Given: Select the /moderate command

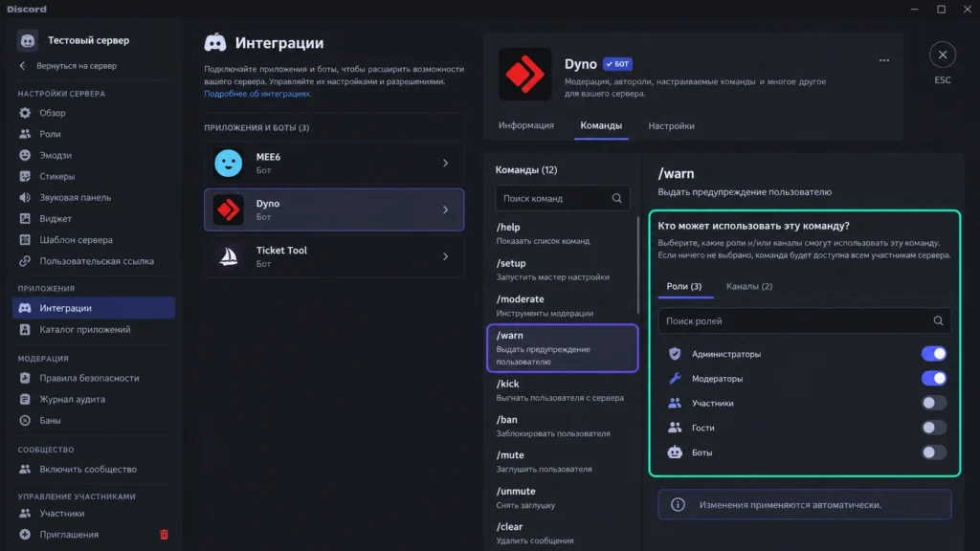Looking at the screenshot, I should 562,305.
